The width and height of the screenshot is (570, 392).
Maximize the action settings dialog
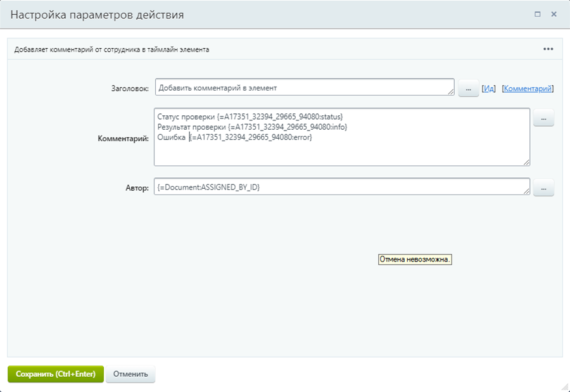538,14
